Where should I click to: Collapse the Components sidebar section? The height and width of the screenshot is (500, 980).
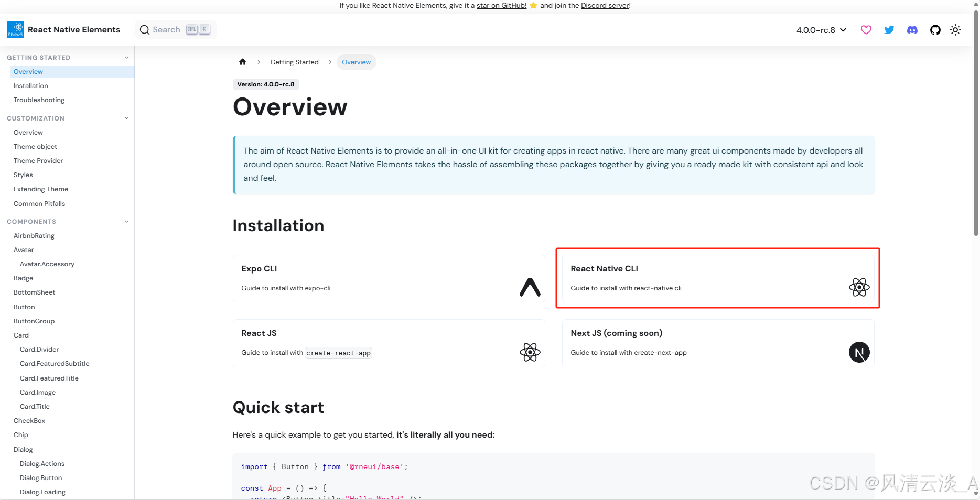point(126,222)
